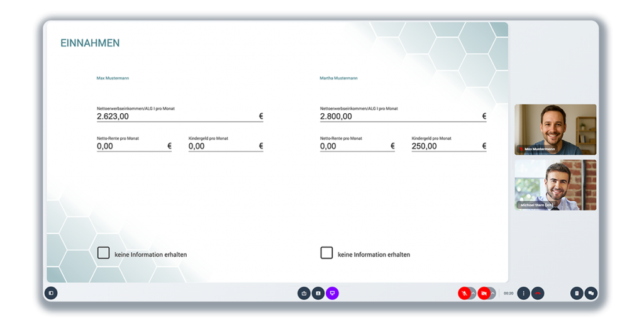Screen dimensions: 644x322
Task: Click Max's Nettoerwerbseinkommen field 2.623,00
Action: tap(176, 116)
